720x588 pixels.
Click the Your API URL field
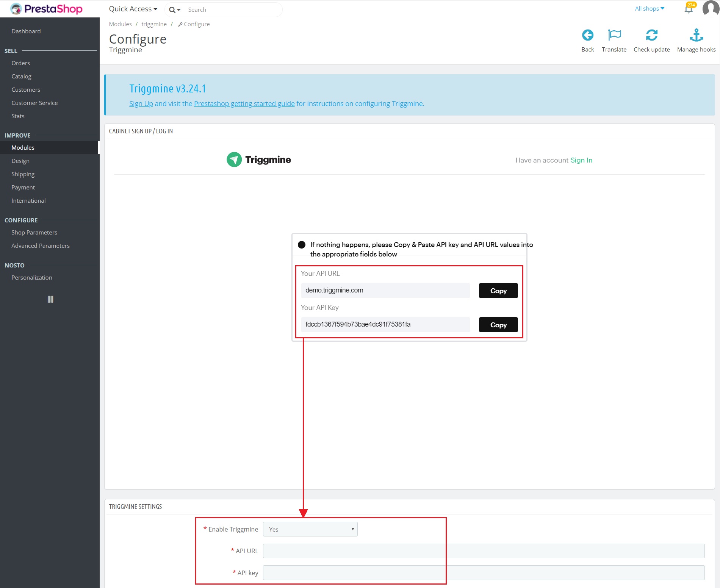coord(385,290)
